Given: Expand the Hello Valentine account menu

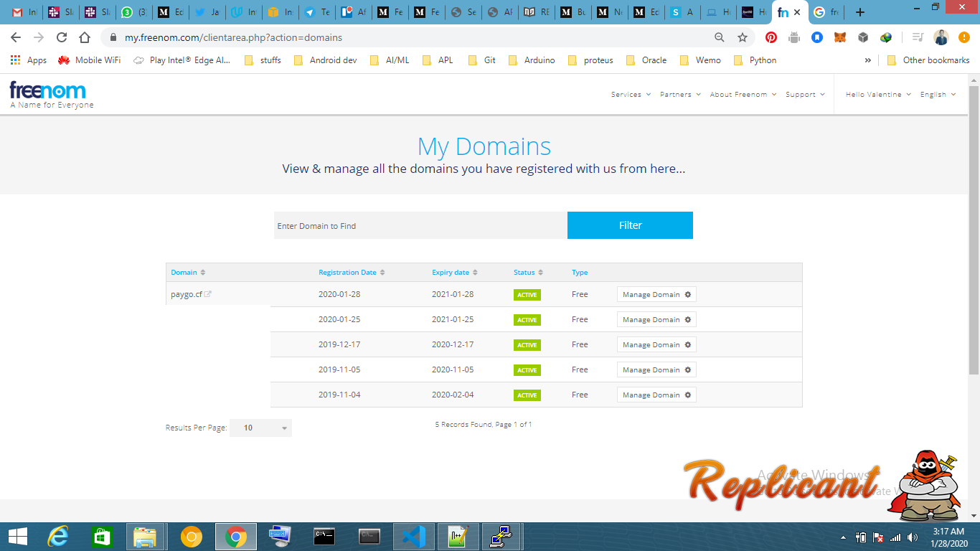Looking at the screenshot, I should [x=878, y=95].
